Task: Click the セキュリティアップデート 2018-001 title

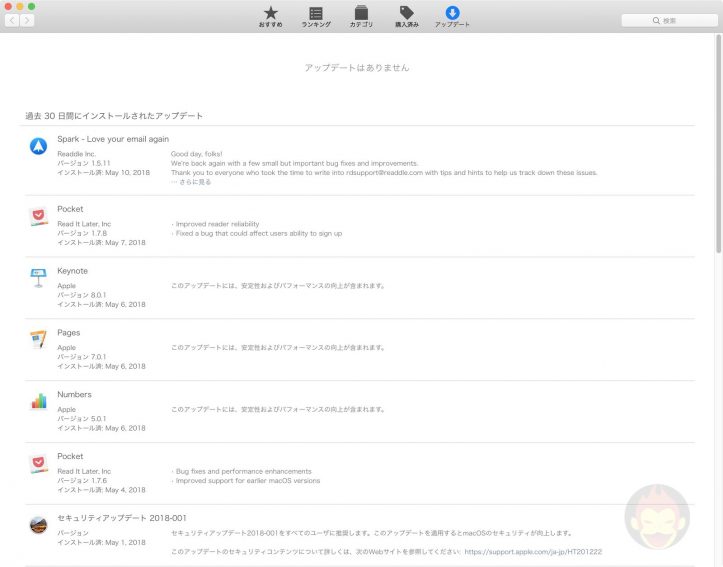Action: tap(122, 518)
